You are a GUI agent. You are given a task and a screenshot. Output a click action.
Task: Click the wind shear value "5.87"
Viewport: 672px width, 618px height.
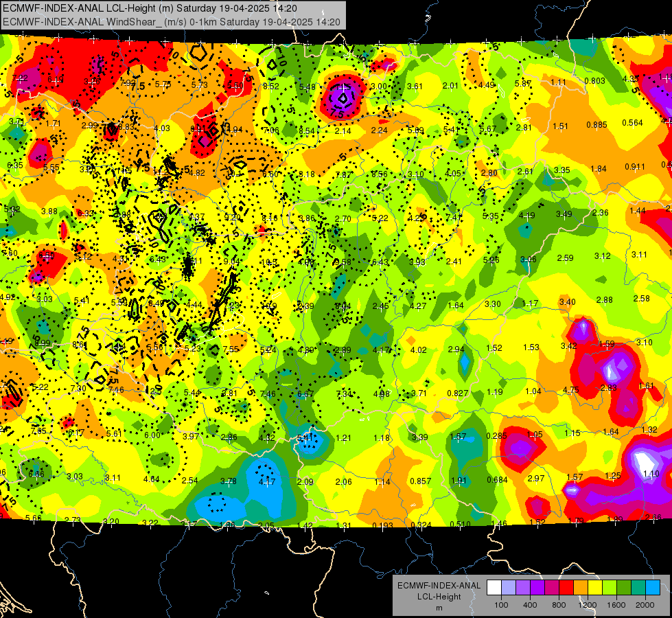click(x=523, y=84)
